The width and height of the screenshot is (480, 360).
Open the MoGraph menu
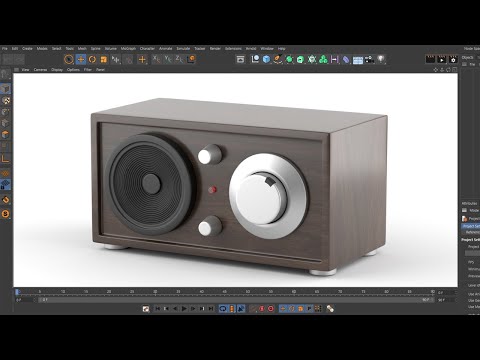pos(128,49)
